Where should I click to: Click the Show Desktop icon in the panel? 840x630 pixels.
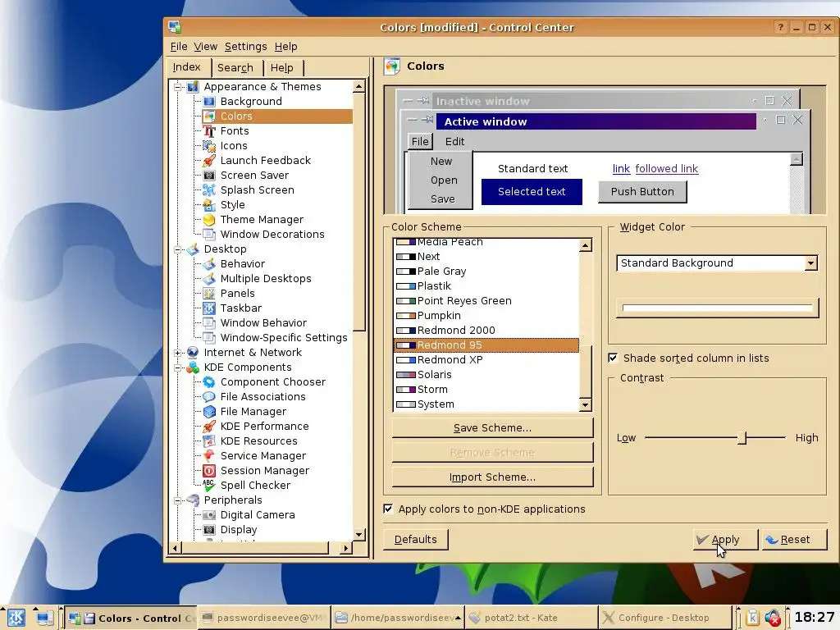(x=44, y=618)
